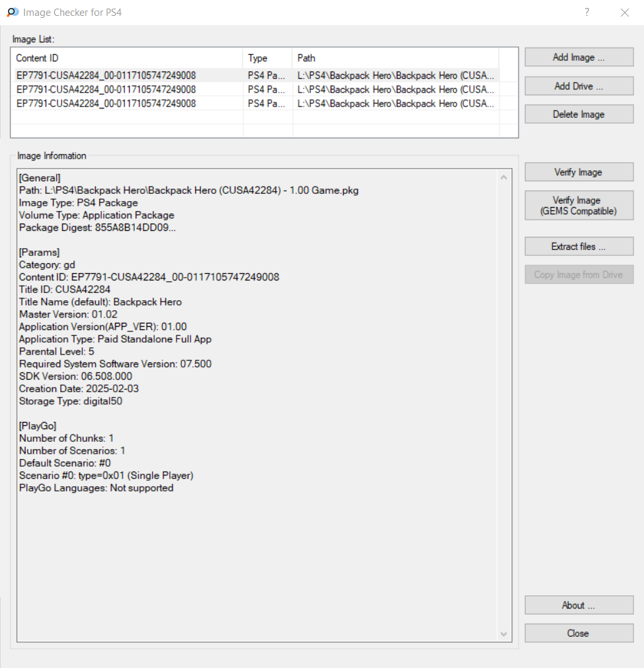Click the Creation Date: 2025-02-03 line

pyautogui.click(x=79, y=388)
